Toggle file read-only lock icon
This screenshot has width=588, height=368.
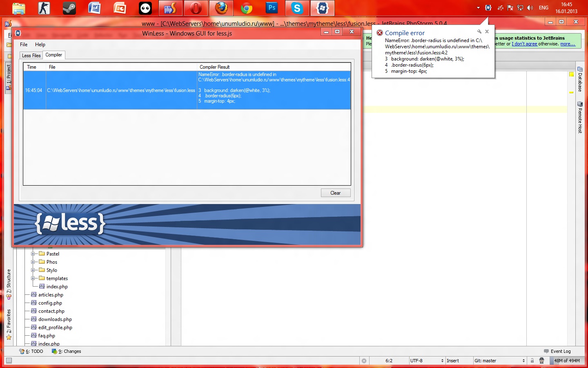pos(532,361)
